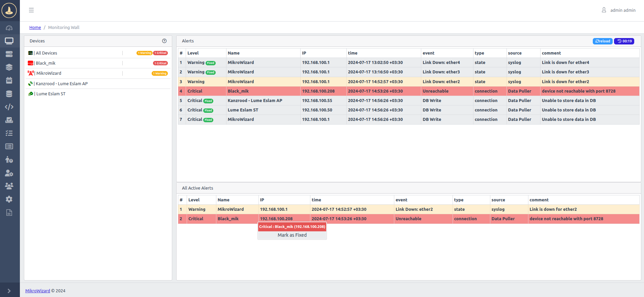This screenshot has height=297, width=644.
Task: Toggle the hamburger menu to collapse sidebar
Action: (x=31, y=10)
